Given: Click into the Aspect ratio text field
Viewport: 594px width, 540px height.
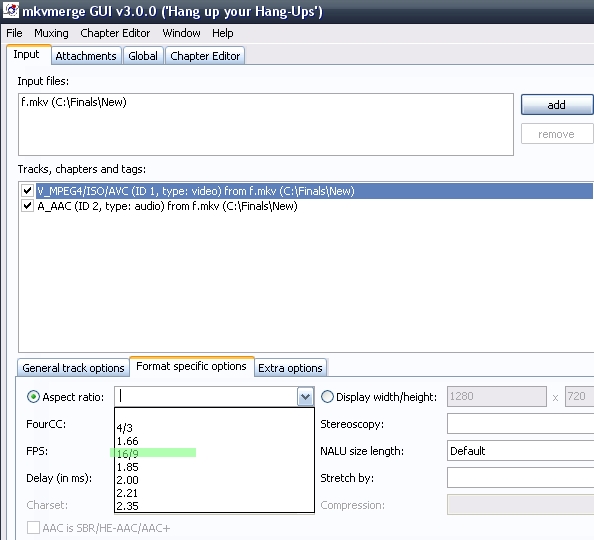Looking at the screenshot, I should pos(206,396).
